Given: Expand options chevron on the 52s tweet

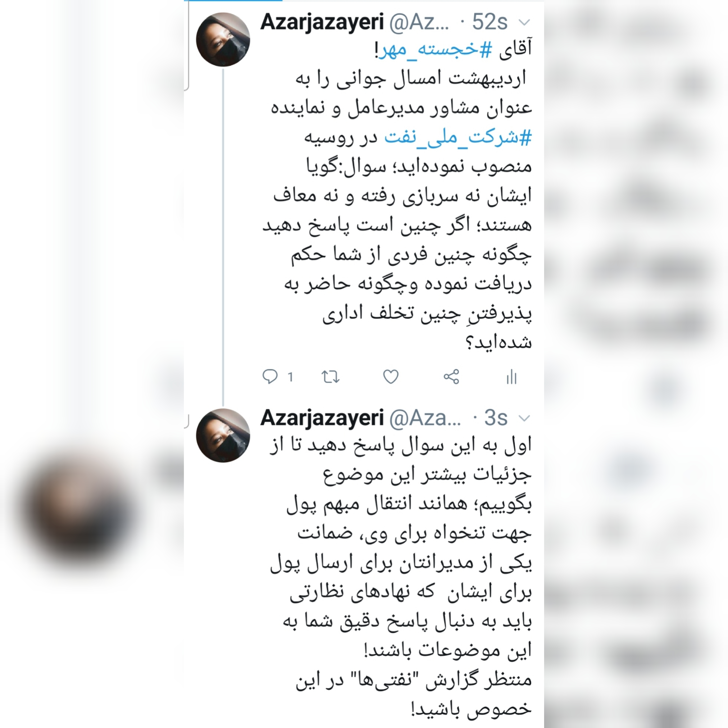Looking at the screenshot, I should pyautogui.click(x=524, y=22).
